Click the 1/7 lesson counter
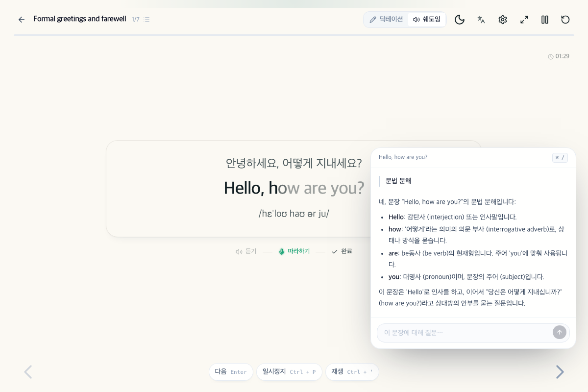Viewport: 588px width, 392px height. pos(136,20)
